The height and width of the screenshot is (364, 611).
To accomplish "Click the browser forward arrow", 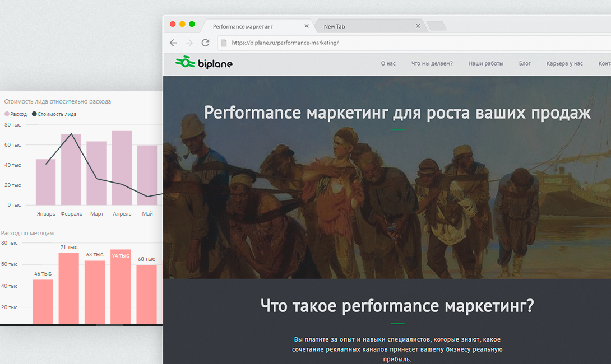I will 189,43.
